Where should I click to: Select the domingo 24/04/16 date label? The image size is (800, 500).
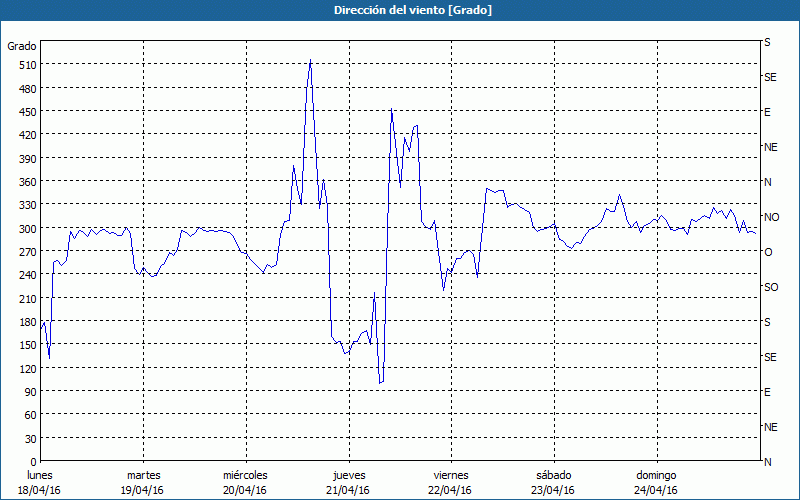pyautogui.click(x=656, y=482)
